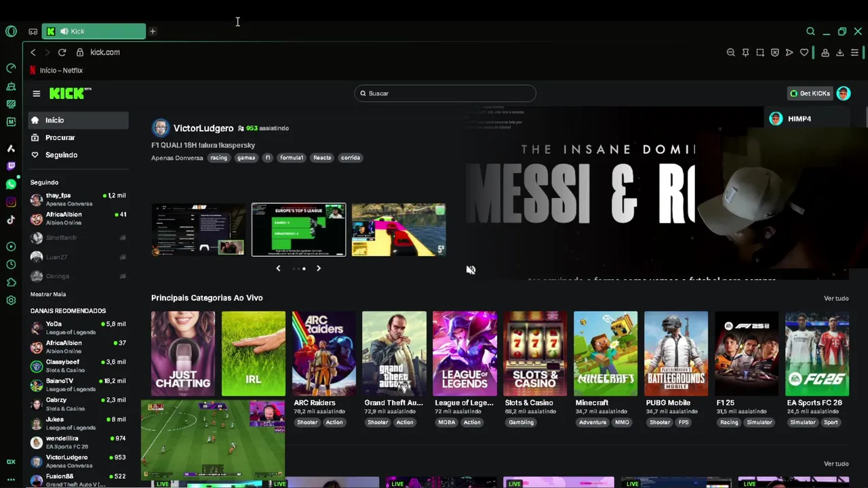Open thay_fps channel in following list
868x488 pixels.
78,199
